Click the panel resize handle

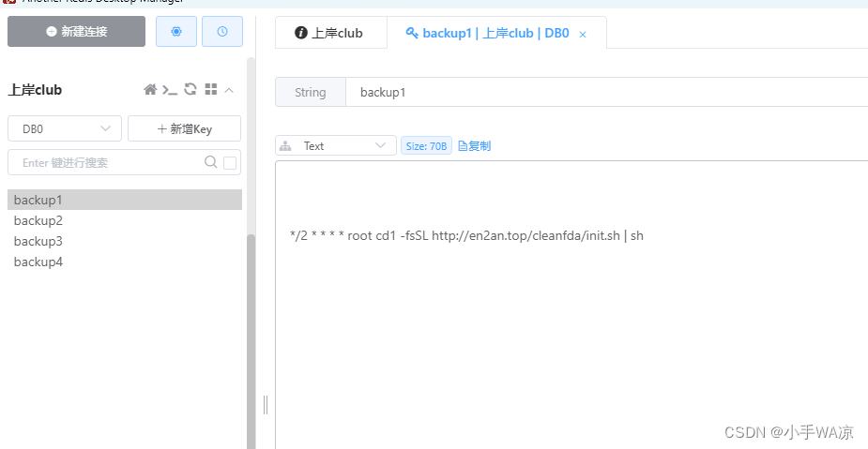(x=266, y=404)
